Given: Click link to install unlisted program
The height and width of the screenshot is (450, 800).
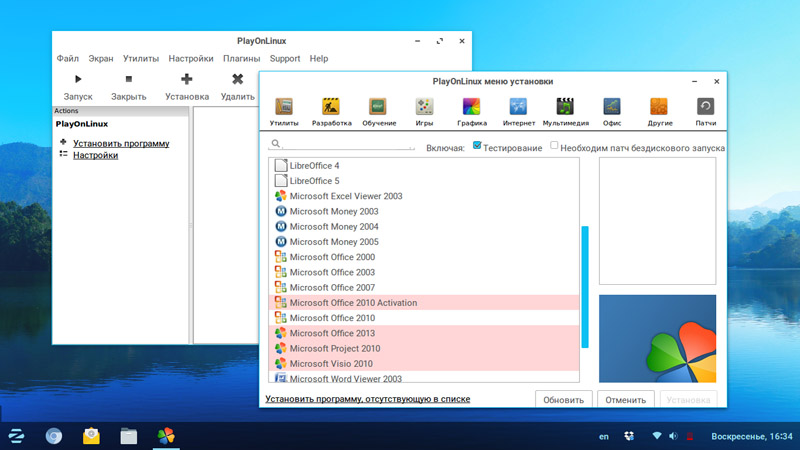Looking at the screenshot, I should tap(367, 399).
